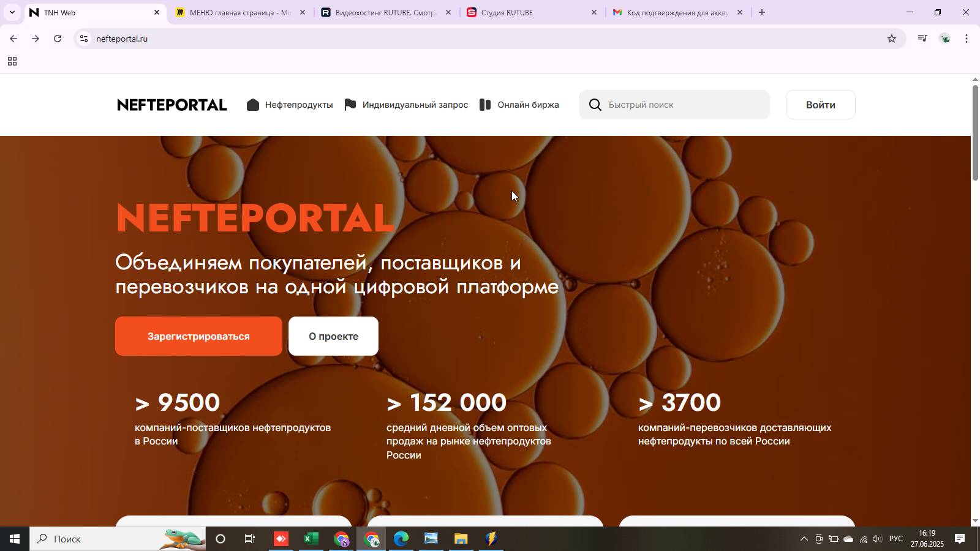The image size is (980, 551).
Task: Switch to the МЕНЮ главная страница tab
Action: 239,12
